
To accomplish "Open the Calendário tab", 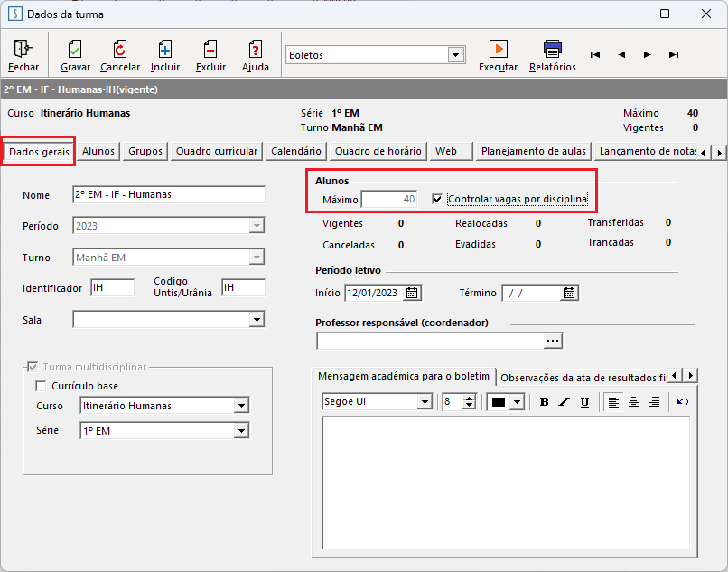I will (296, 152).
